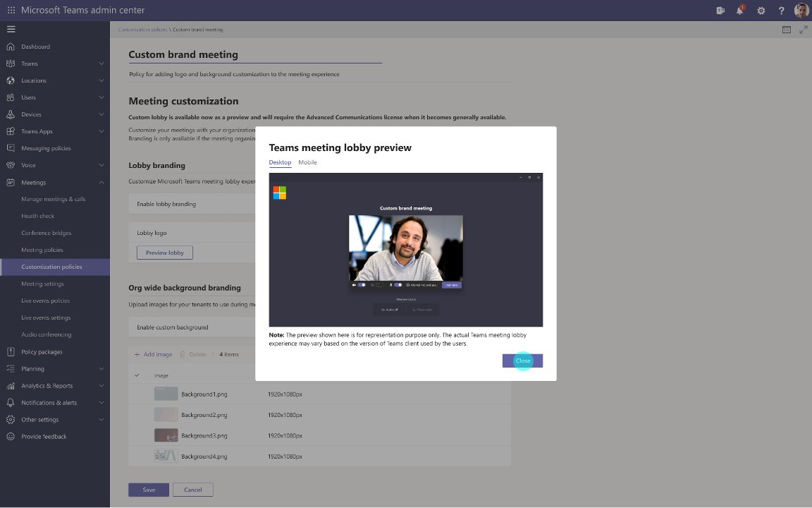812x508 pixels.
Task: Open Manage meetings & calls
Action: (x=54, y=199)
